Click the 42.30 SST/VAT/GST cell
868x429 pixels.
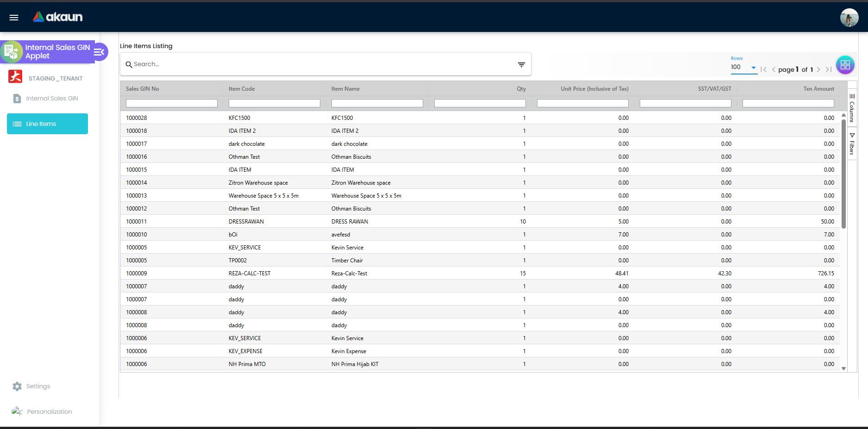tap(724, 274)
